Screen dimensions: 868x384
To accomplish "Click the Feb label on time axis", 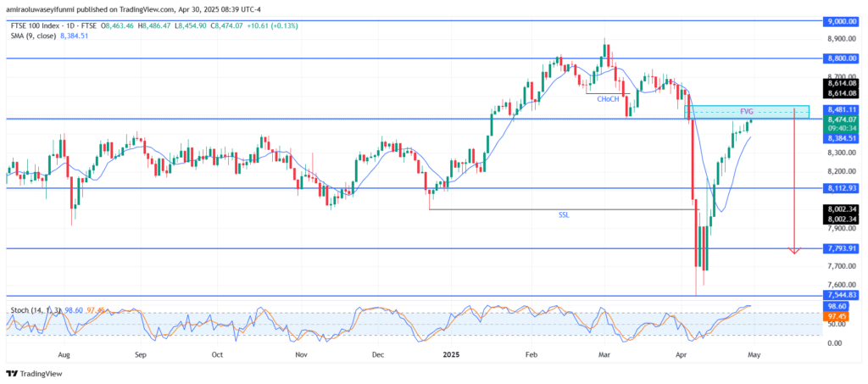I will click(x=532, y=354).
